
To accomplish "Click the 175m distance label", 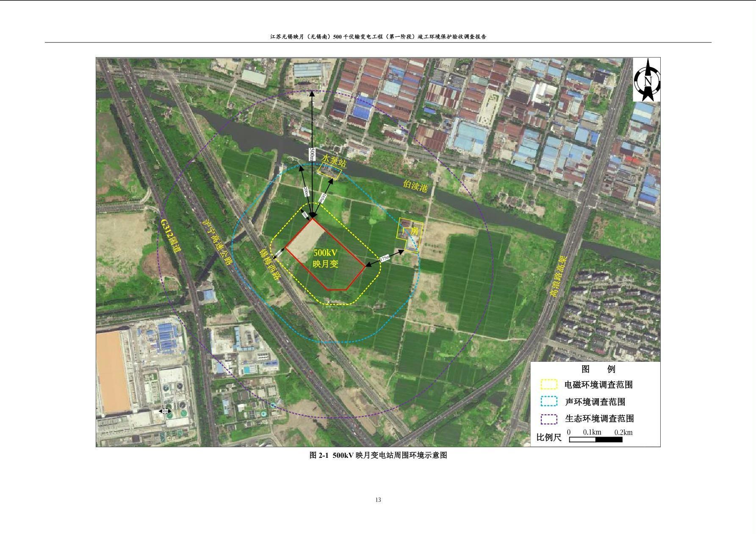I will (x=385, y=258).
